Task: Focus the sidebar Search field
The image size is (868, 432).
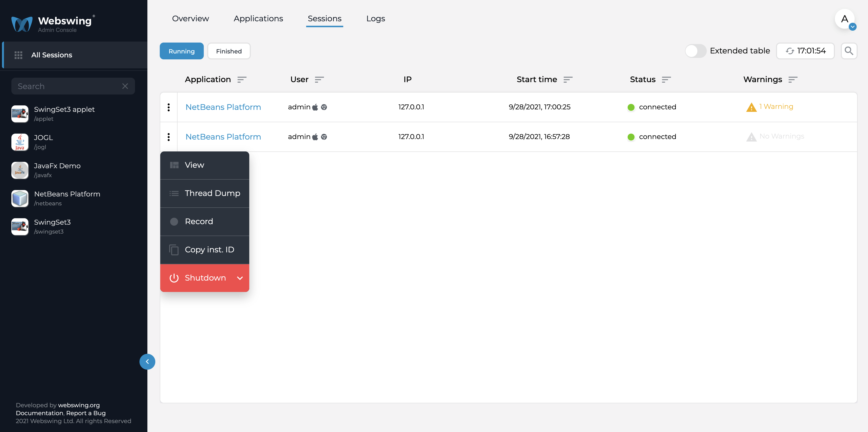Action: point(73,86)
